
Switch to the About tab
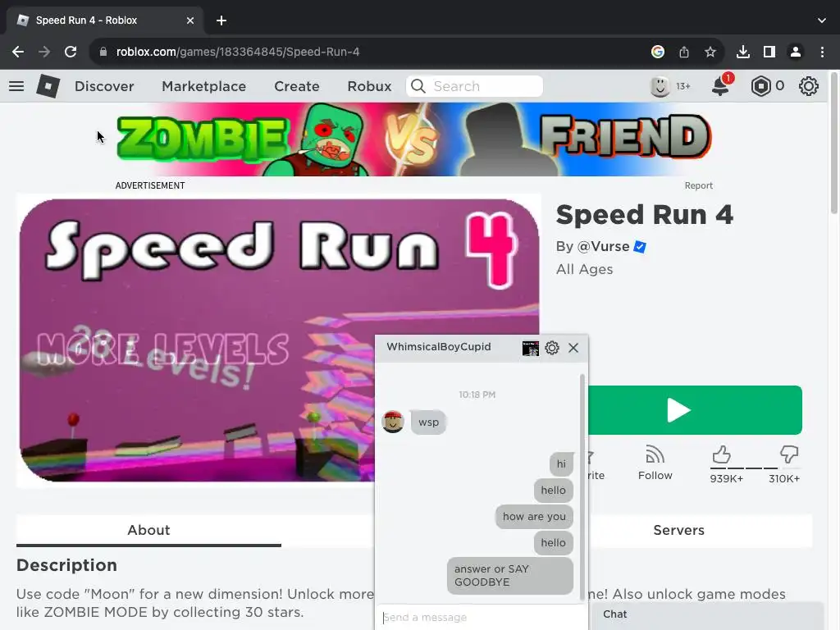tap(148, 531)
